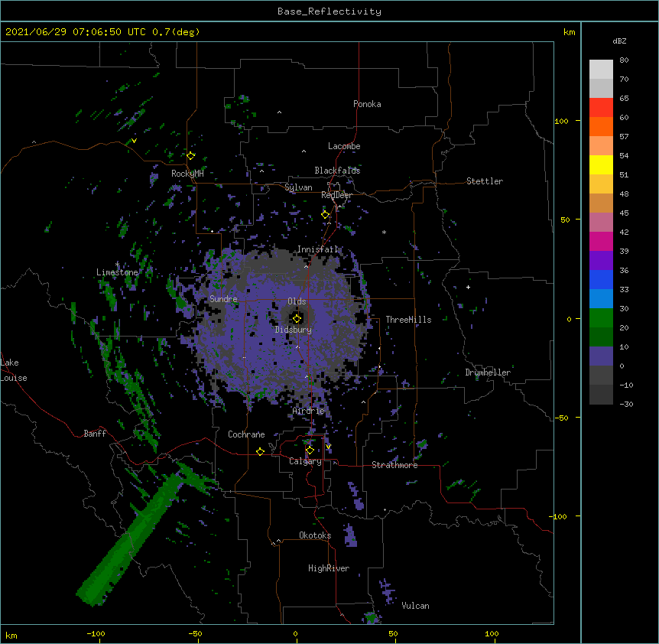Click the Lacombe town label
The height and width of the screenshot is (644, 659).
[x=344, y=146]
